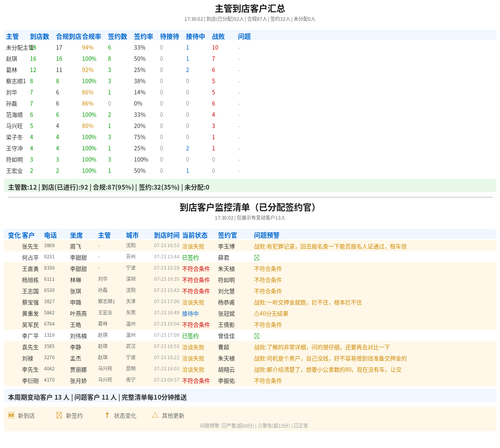The height and width of the screenshot is (448, 500).
Task: Select the 合规到店 column header
Action: (x=69, y=36)
